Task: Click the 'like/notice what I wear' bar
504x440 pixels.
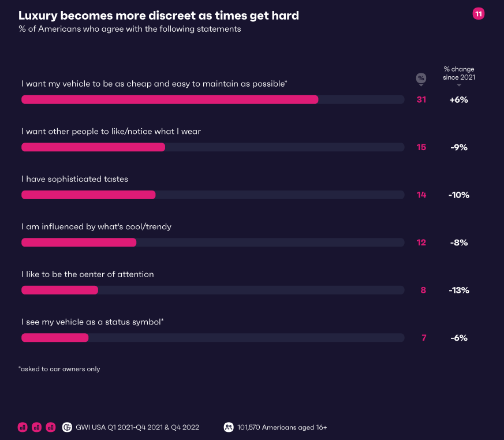Action: [x=93, y=147]
